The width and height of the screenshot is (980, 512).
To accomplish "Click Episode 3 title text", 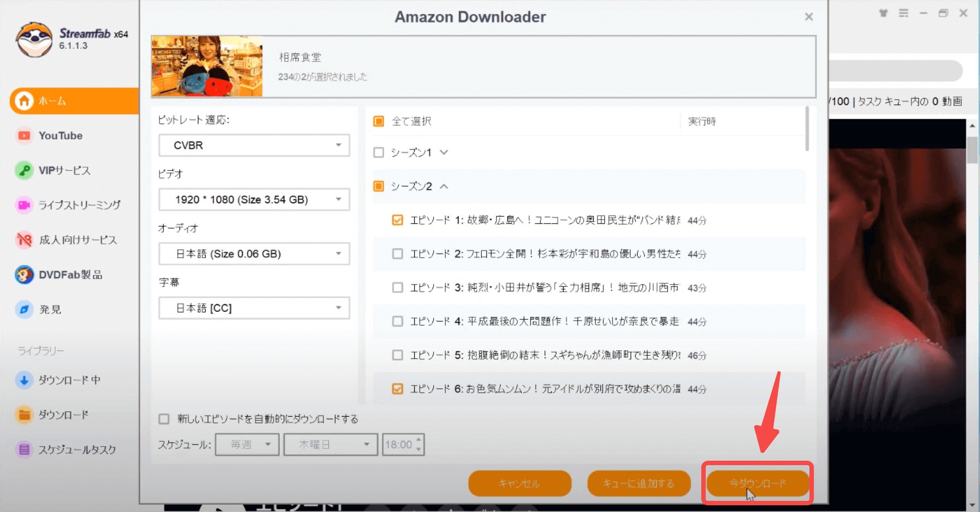I will pos(545,288).
